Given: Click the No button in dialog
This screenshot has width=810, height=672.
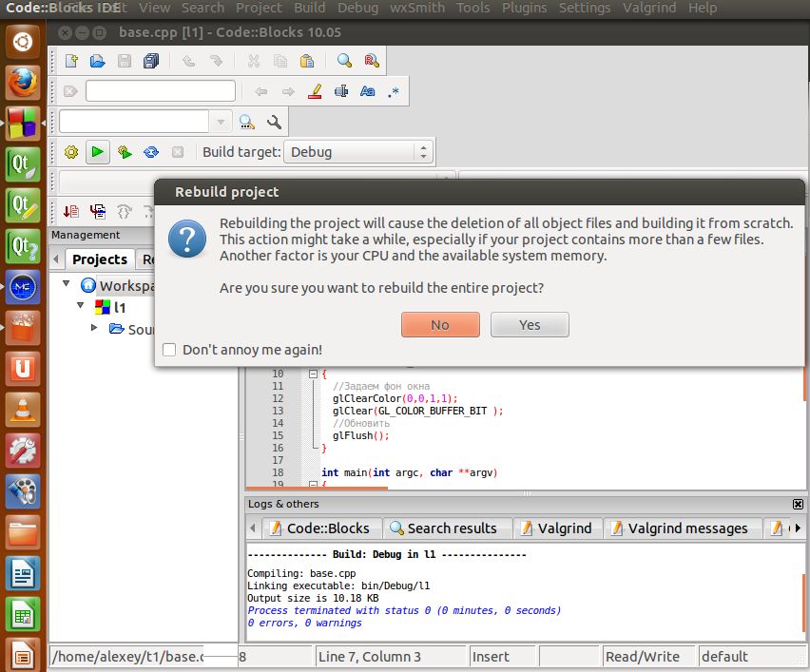Looking at the screenshot, I should [x=439, y=325].
